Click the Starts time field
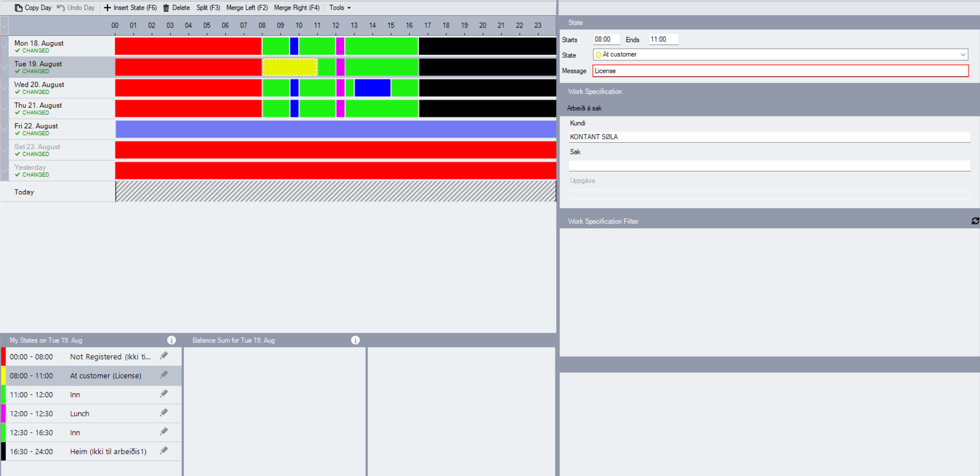 [x=606, y=39]
